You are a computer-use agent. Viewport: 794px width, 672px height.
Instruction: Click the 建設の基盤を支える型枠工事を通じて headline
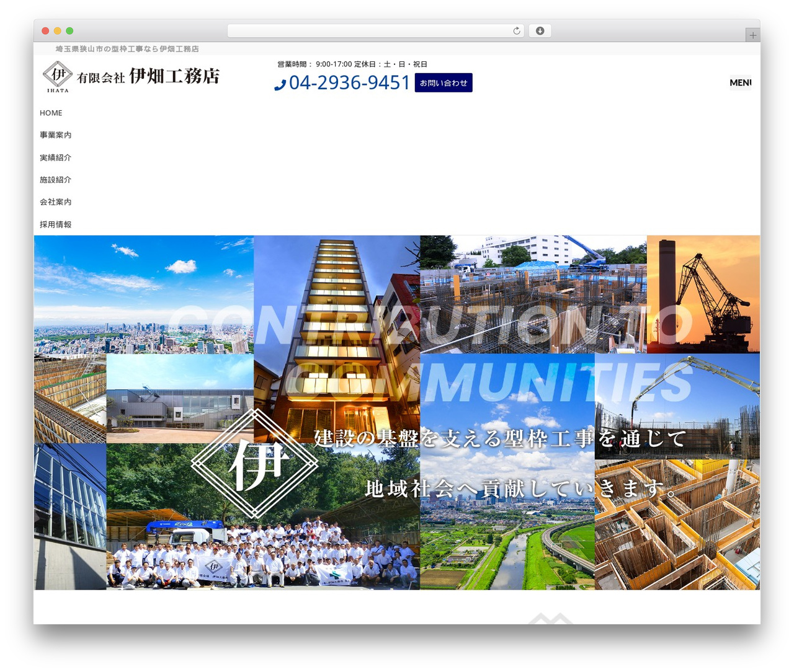coord(500,438)
